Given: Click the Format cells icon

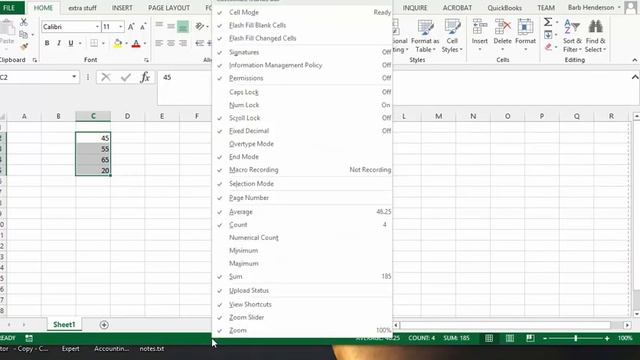Looking at the screenshot, I should pos(525,27).
